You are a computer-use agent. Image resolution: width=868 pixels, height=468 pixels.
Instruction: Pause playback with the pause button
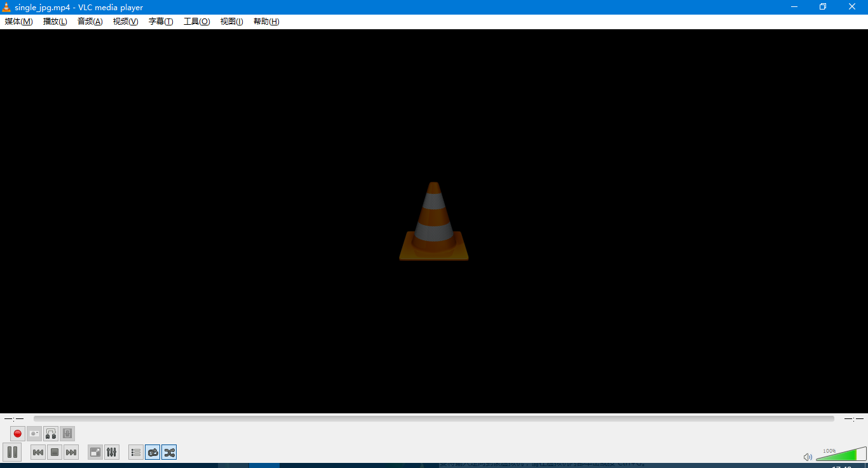tap(12, 452)
